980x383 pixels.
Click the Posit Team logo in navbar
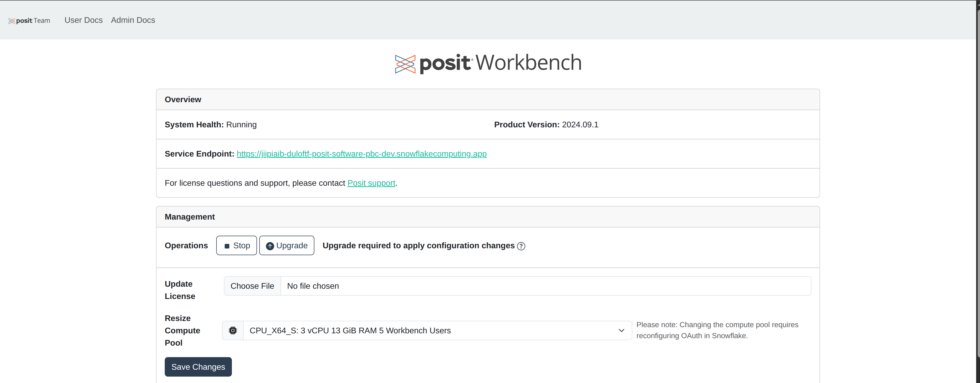coord(29,20)
